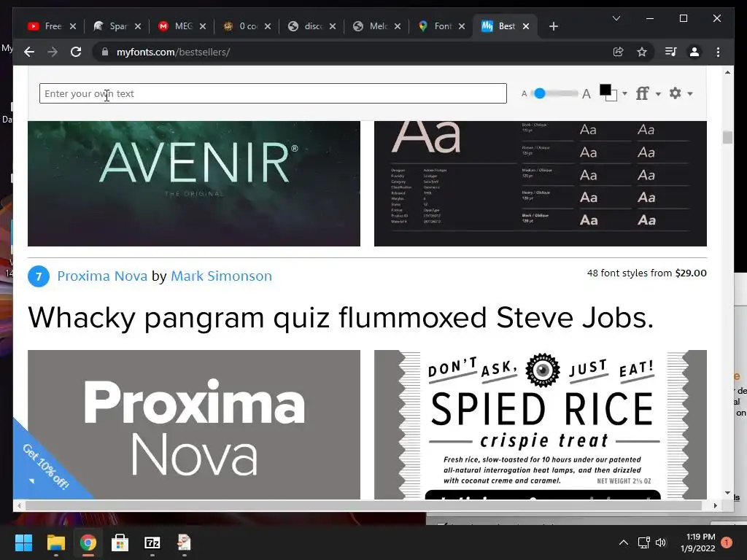Close the MEGA tab
Screen dimensions: 747x560
203,26
